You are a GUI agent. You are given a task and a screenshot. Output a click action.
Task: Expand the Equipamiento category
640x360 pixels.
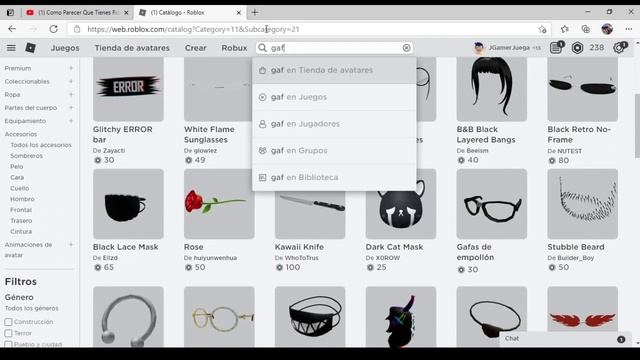click(x=71, y=121)
